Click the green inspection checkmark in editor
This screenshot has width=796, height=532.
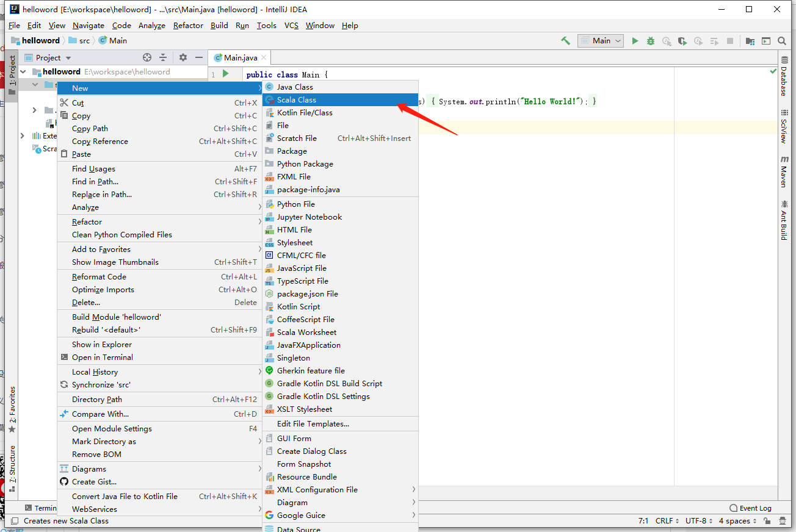click(773, 71)
